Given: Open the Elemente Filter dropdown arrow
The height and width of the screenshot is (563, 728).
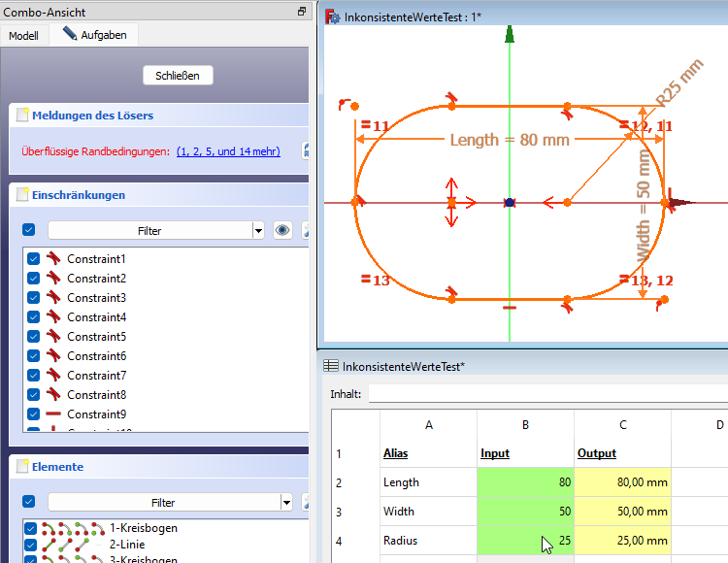Looking at the screenshot, I should (x=286, y=502).
